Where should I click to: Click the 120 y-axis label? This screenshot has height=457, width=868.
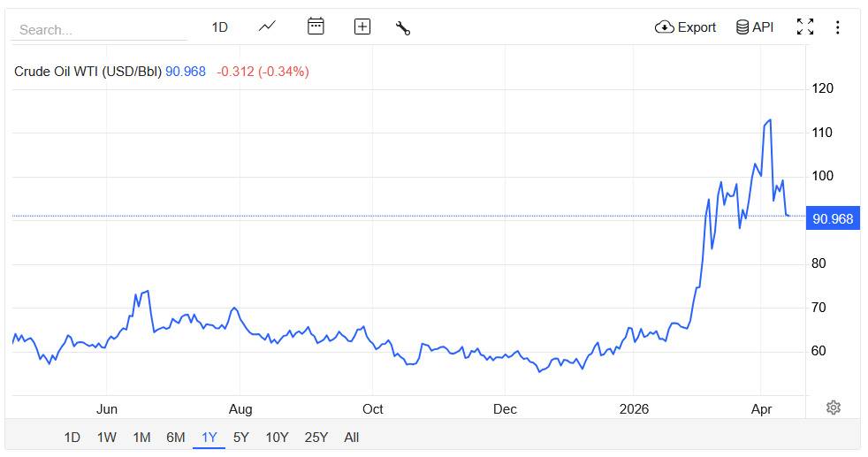(x=822, y=88)
